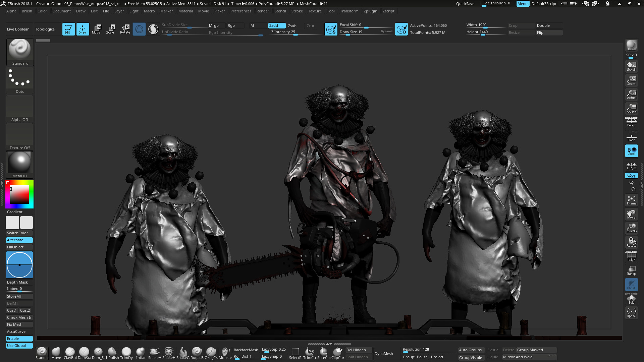Open the Texture Off picker
Viewport: 644px width, 362px height.
click(x=20, y=137)
